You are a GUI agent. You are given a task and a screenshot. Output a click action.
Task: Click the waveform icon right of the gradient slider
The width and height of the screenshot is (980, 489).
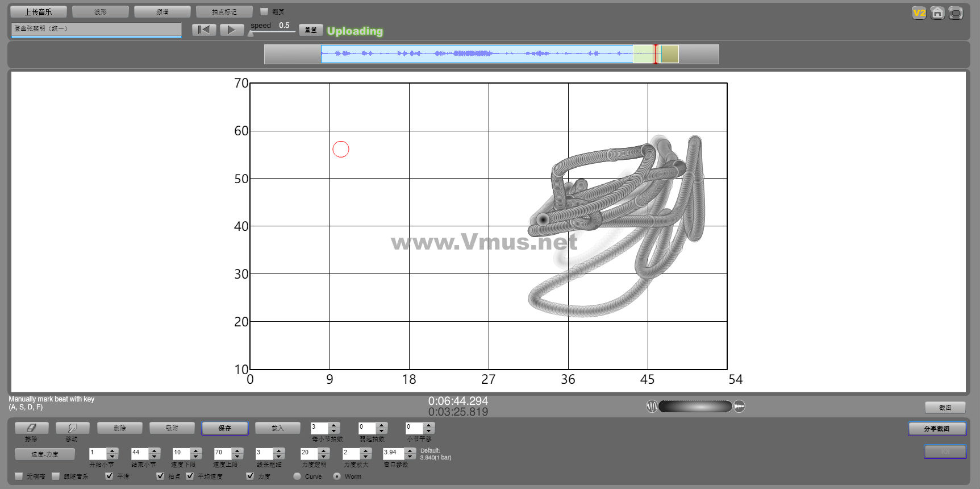pos(739,406)
